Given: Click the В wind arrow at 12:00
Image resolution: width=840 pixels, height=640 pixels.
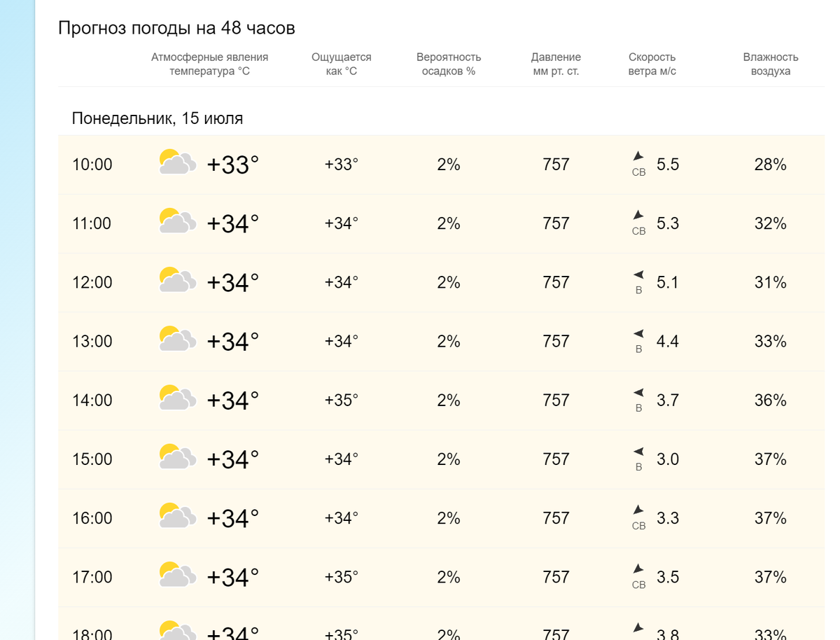Looking at the screenshot, I should [638, 274].
